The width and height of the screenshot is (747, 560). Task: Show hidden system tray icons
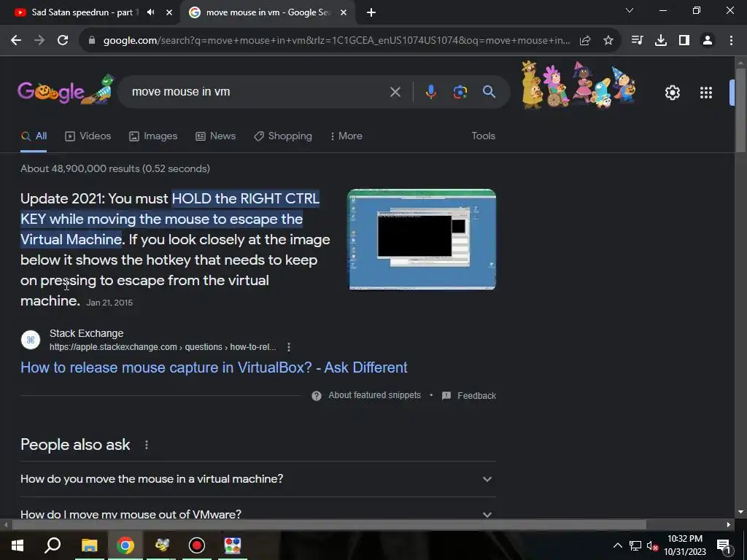coord(617,545)
